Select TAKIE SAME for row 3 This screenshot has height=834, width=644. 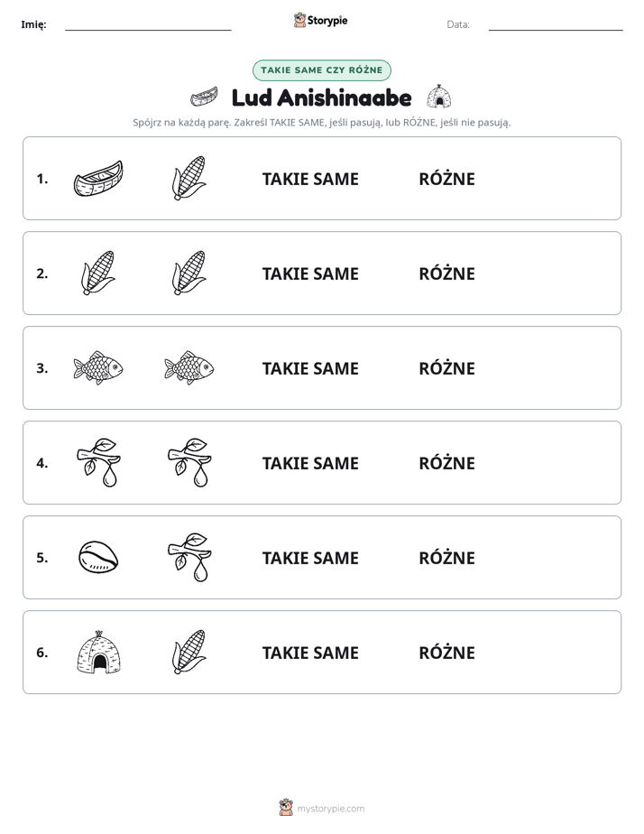tap(310, 368)
